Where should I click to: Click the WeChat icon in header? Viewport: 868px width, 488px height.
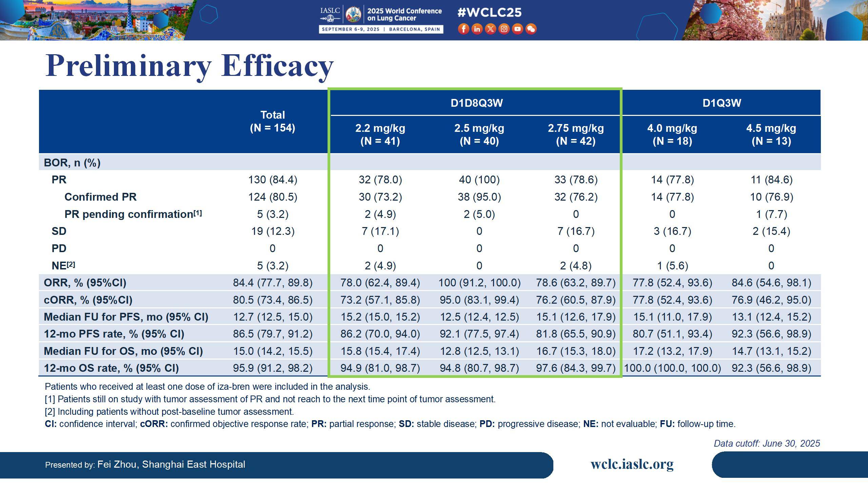pos(531,29)
